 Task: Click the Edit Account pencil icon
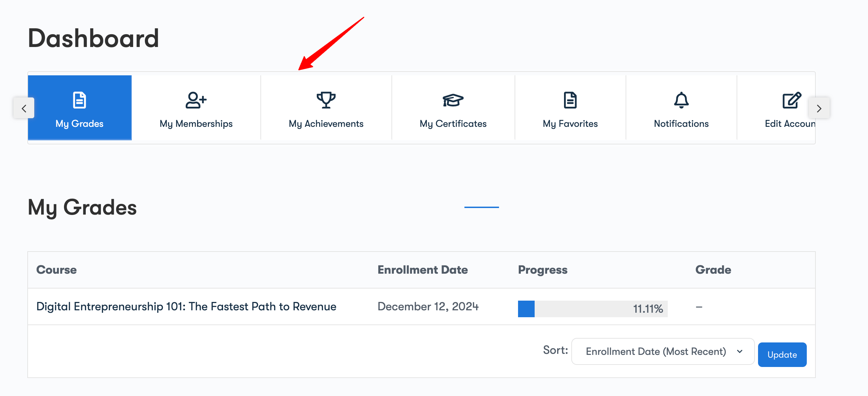coord(792,100)
